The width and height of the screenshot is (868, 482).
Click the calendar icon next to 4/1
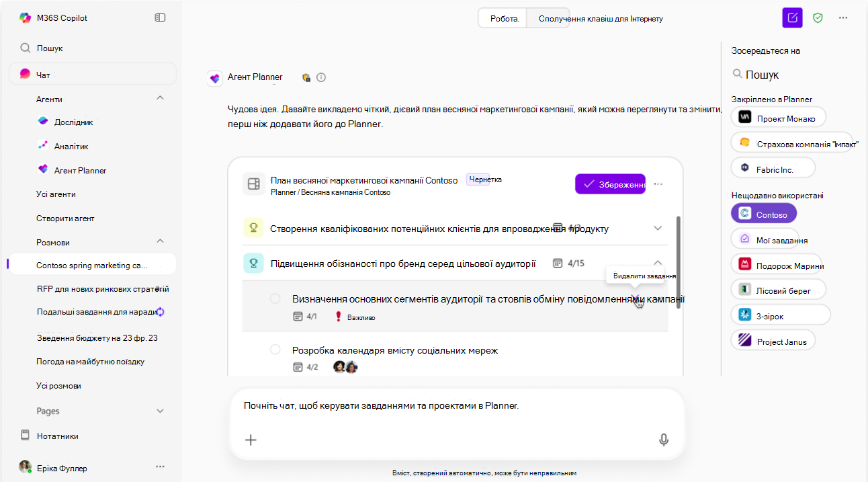pyautogui.click(x=298, y=317)
